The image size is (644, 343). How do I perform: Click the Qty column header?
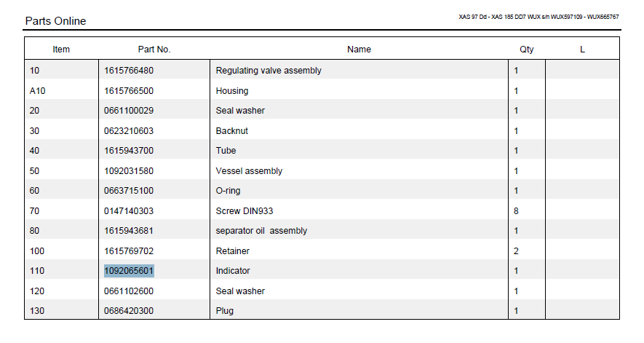tap(526, 50)
